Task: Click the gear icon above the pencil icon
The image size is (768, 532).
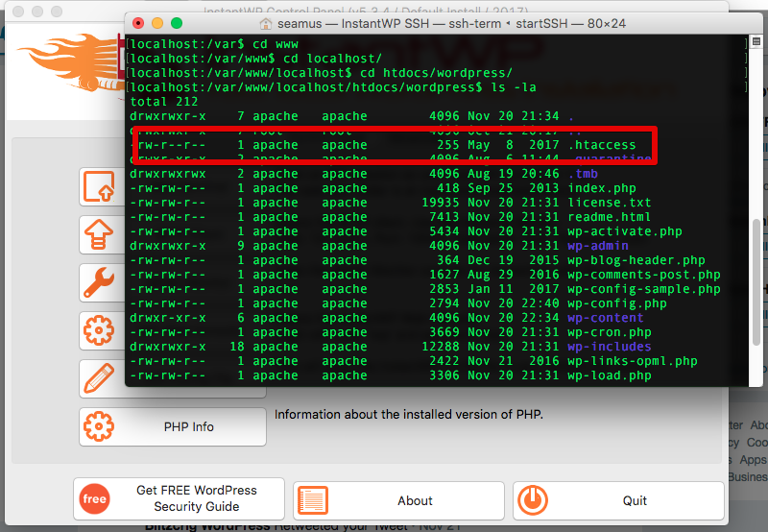Action: point(99,330)
